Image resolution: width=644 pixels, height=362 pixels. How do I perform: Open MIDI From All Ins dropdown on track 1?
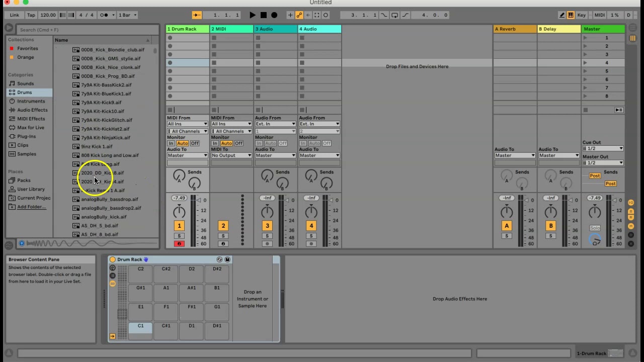click(187, 124)
